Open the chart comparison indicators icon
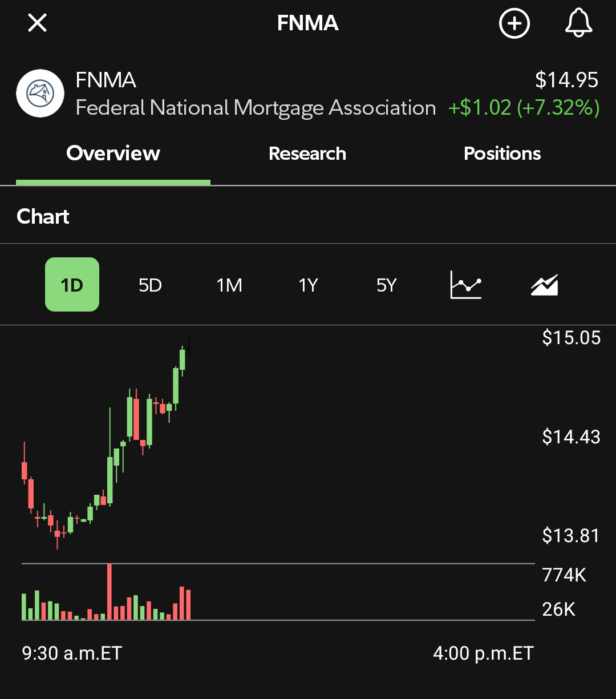The height and width of the screenshot is (699, 616). click(x=544, y=285)
